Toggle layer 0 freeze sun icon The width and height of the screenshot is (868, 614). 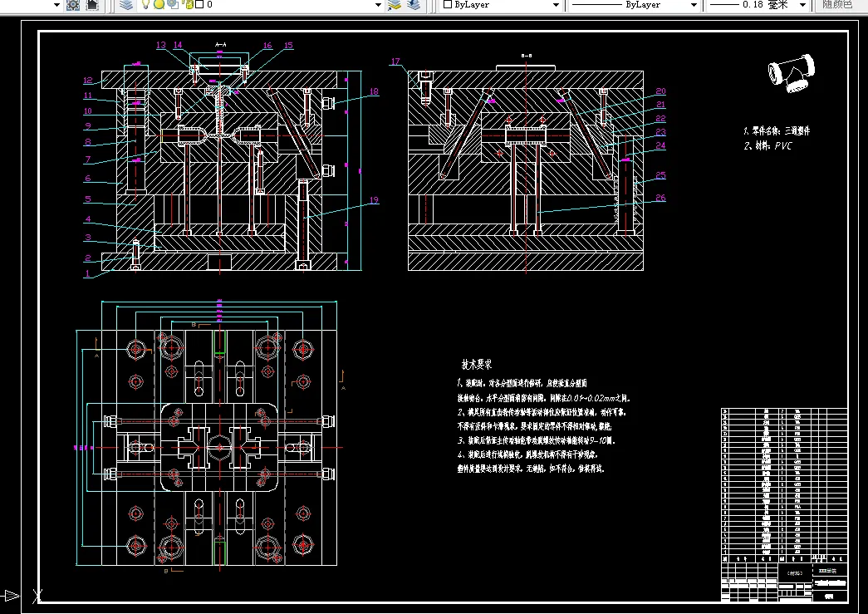point(158,5)
